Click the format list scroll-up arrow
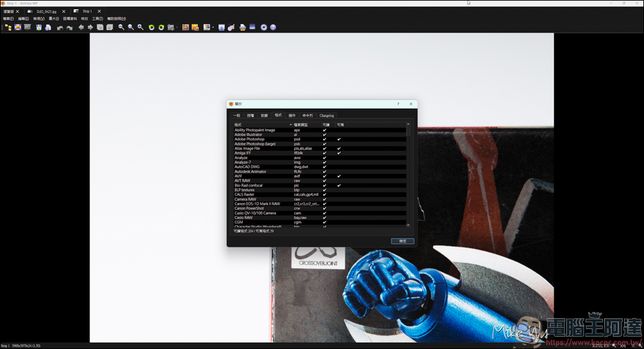This screenshot has height=349, width=644. 408,124
